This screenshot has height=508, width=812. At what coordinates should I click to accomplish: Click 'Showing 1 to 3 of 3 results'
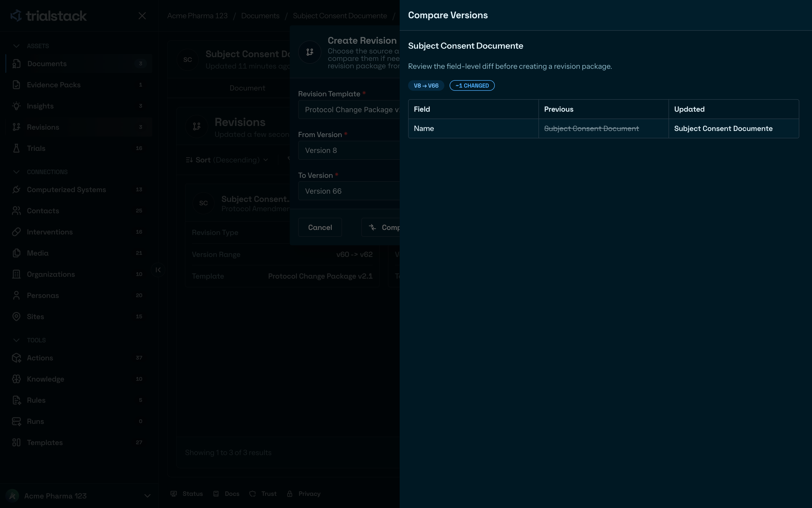tap(228, 452)
